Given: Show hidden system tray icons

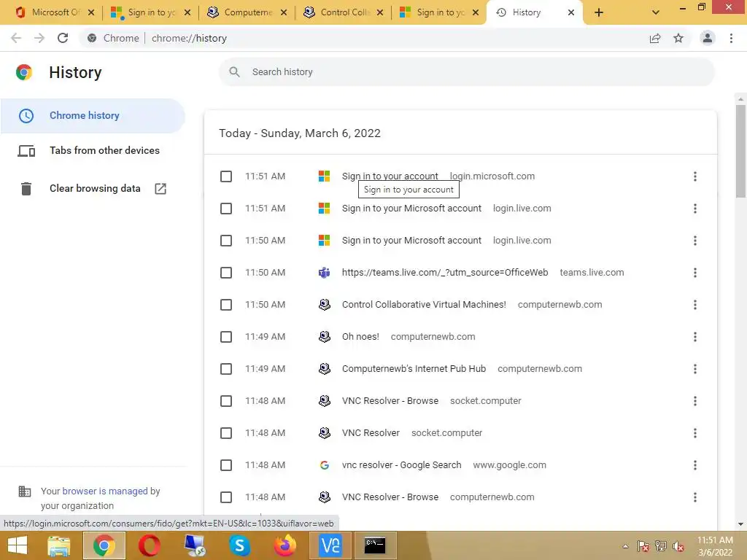Looking at the screenshot, I should pyautogui.click(x=625, y=546).
